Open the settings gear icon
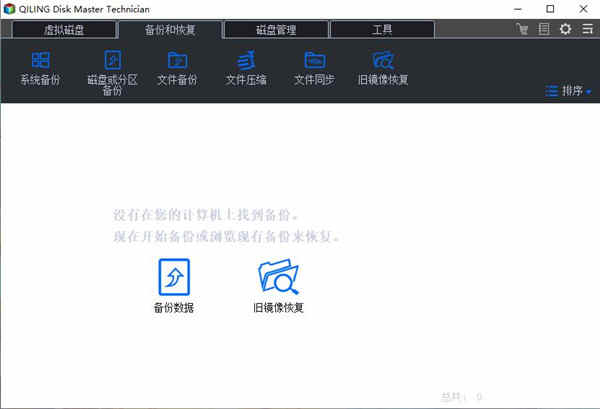Image resolution: width=600 pixels, height=409 pixels. [565, 29]
